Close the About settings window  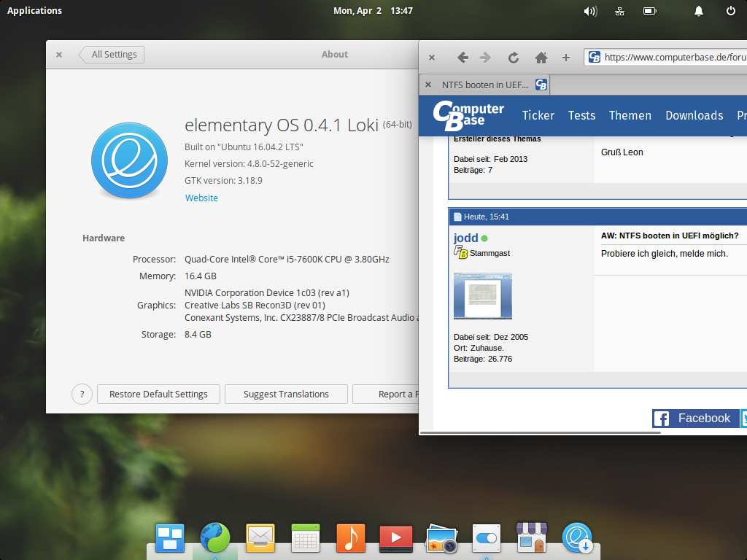click(x=59, y=55)
